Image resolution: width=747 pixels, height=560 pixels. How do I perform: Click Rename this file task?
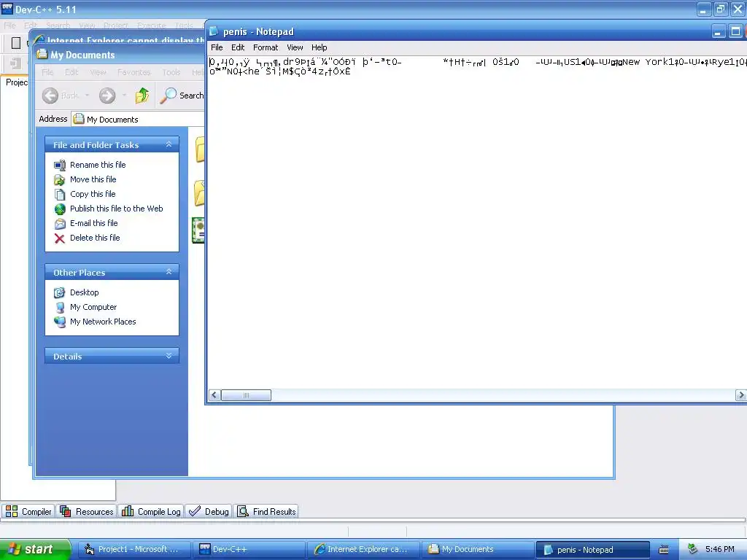pos(98,165)
